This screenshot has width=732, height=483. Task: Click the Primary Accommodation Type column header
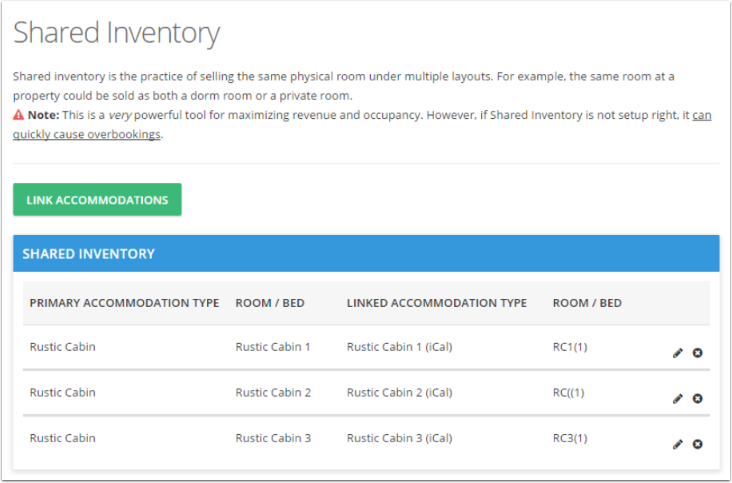pyautogui.click(x=124, y=303)
